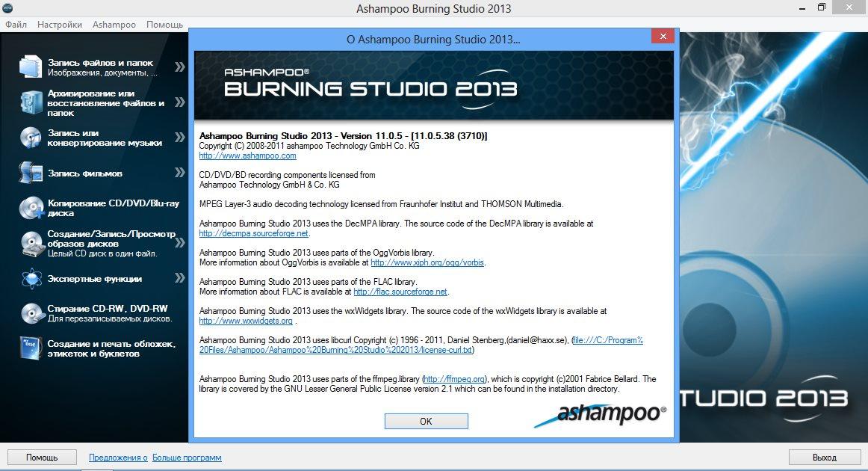Open the Файл menu
Viewport: 868px width, 471px height.
click(16, 25)
